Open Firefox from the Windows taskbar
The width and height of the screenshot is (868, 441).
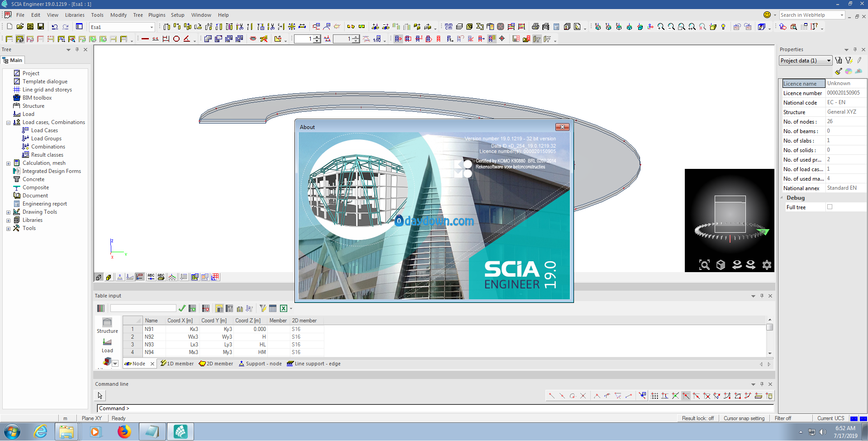[124, 431]
